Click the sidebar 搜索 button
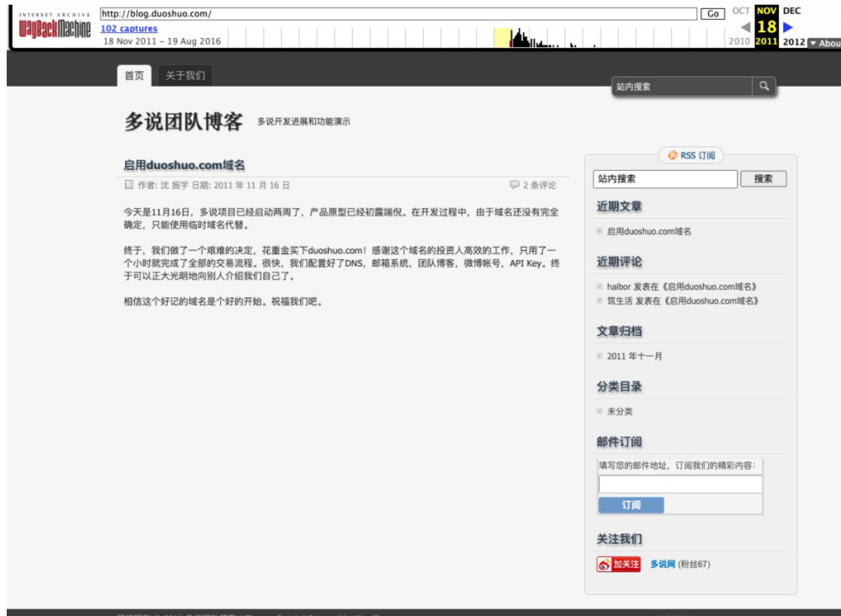The image size is (841, 616). 763,179
